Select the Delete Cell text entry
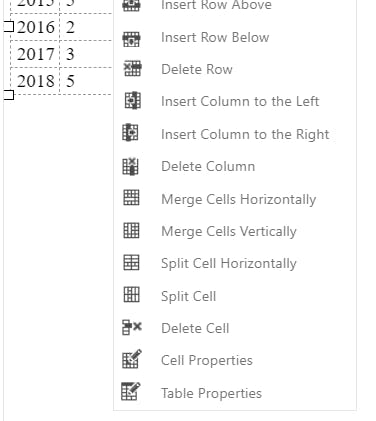 coord(195,328)
